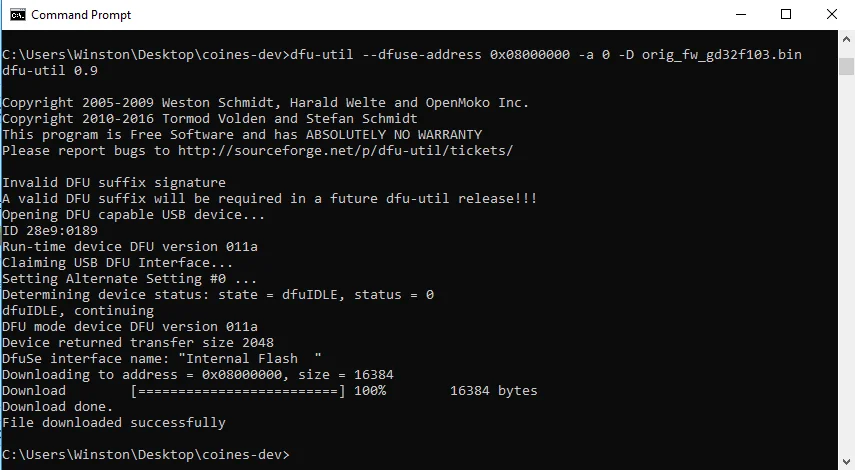The image size is (855, 470).
Task: Click the scrollbar down arrow
Action: (846, 461)
